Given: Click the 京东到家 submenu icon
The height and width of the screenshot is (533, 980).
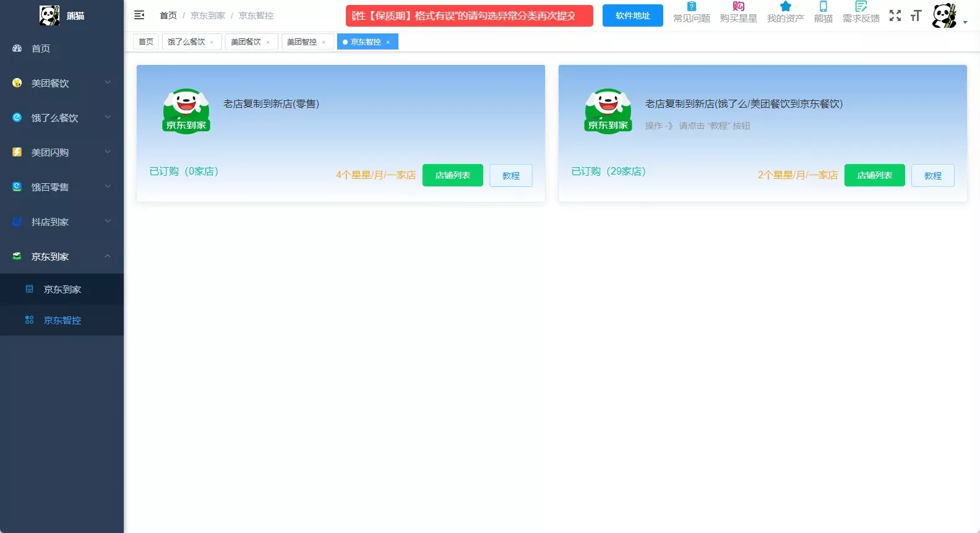Looking at the screenshot, I should click(x=29, y=289).
